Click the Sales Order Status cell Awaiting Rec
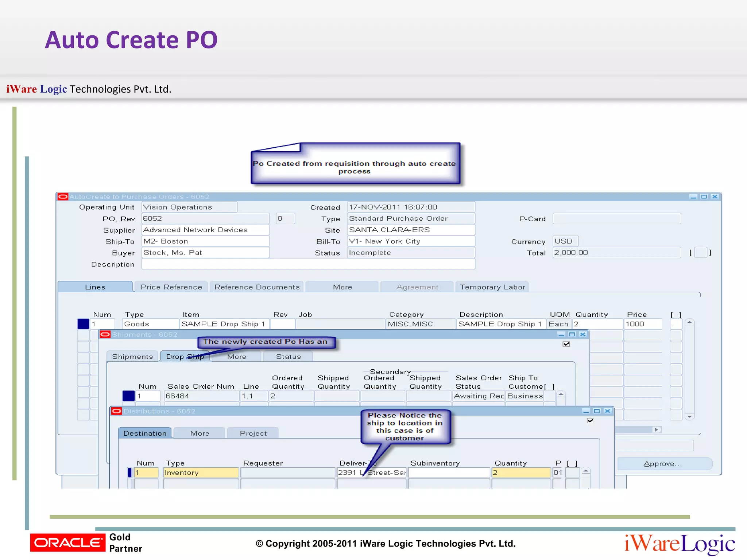Viewport: 747px width, 560px height. click(x=479, y=396)
